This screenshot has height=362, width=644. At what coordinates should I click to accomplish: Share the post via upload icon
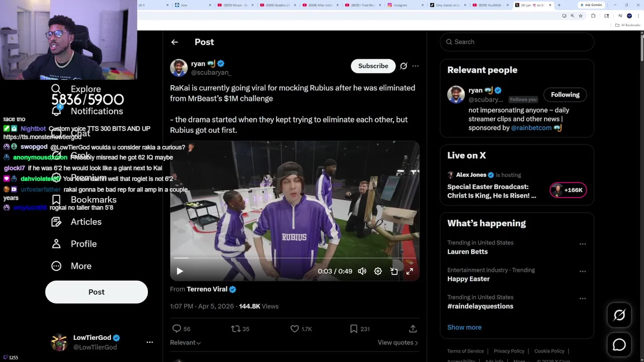tap(413, 329)
